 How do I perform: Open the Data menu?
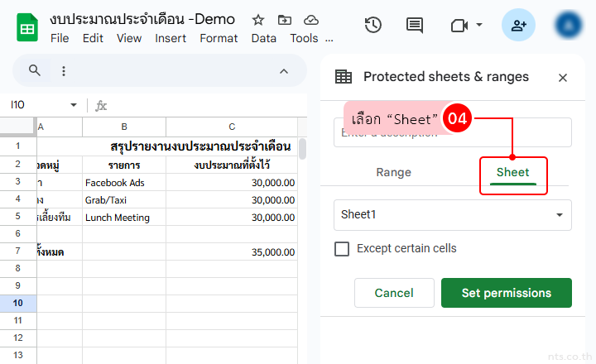pyautogui.click(x=263, y=38)
